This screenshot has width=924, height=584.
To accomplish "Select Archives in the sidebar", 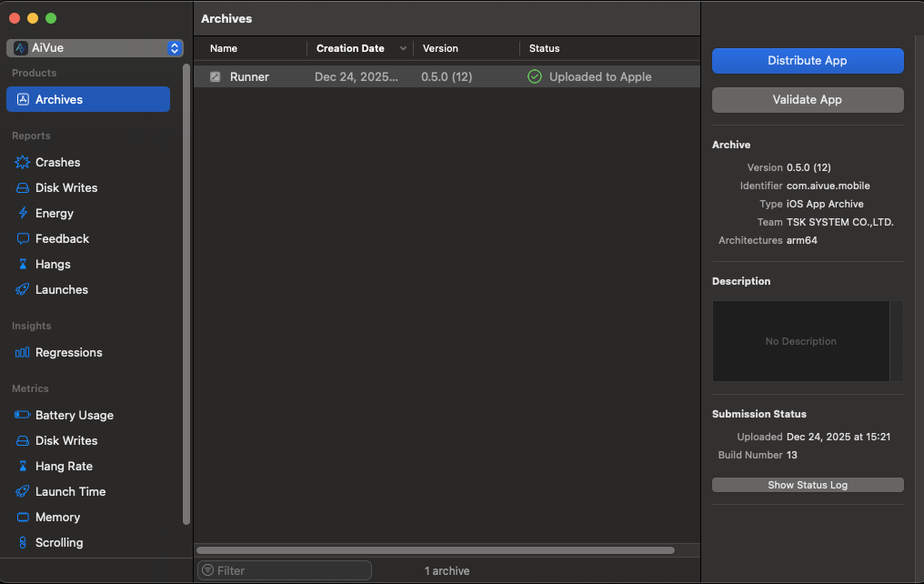I will point(88,99).
